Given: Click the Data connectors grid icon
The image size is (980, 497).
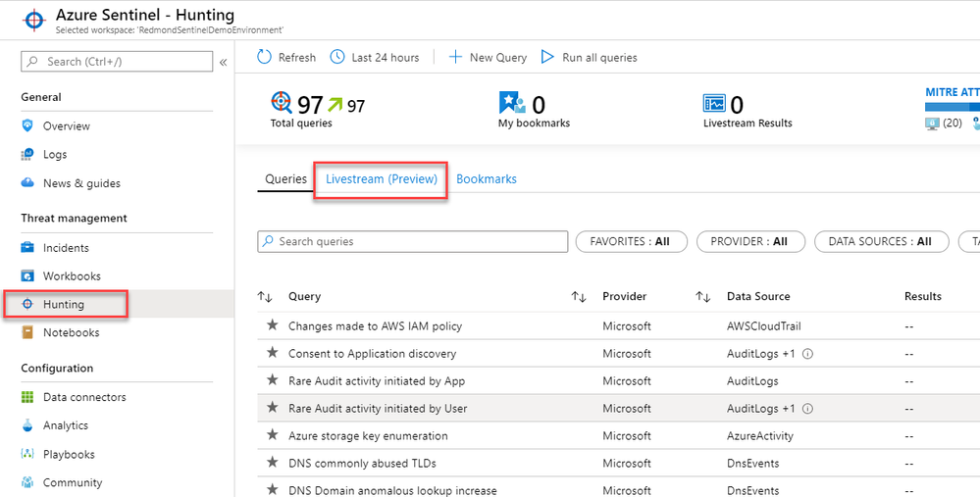Looking at the screenshot, I should pyautogui.click(x=26, y=397).
